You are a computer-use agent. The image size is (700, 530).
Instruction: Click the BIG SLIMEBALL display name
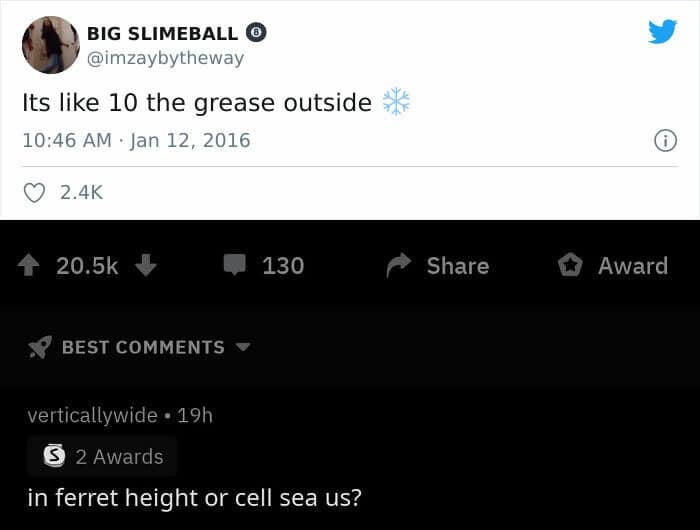click(x=162, y=33)
